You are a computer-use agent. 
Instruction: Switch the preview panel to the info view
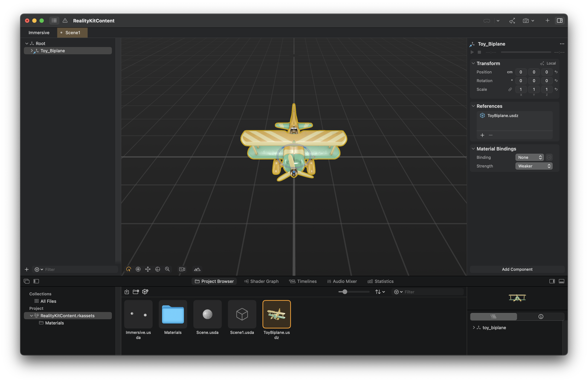[x=541, y=316]
